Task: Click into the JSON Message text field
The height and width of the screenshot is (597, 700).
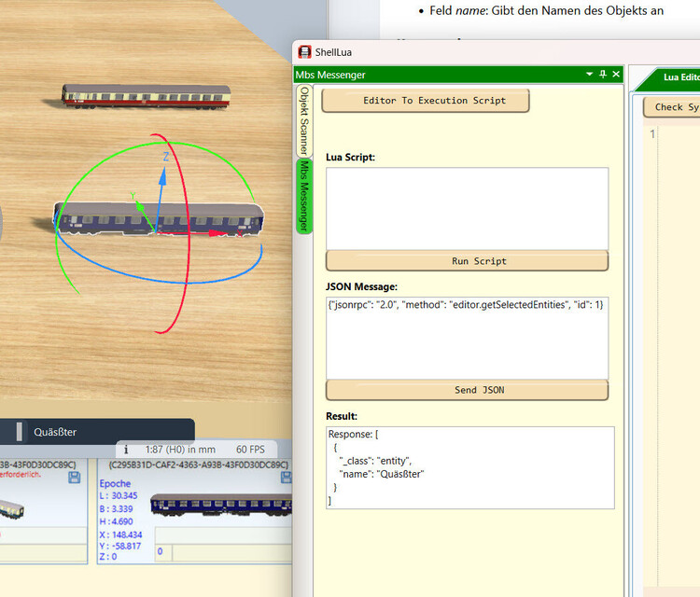Action: pyautogui.click(x=467, y=338)
